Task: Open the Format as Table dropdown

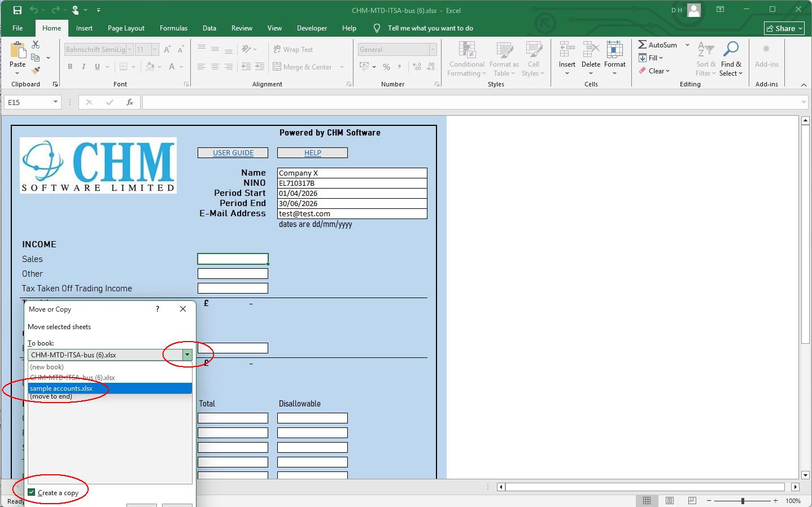Action: 504,59
